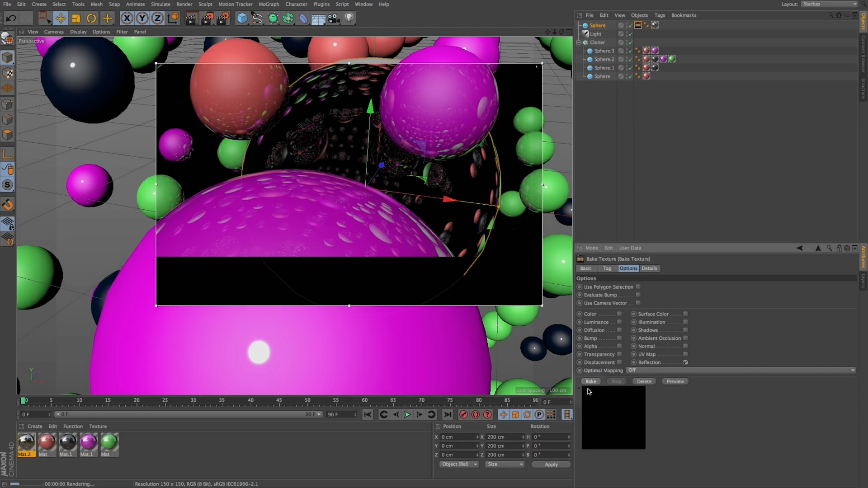Select the Rotate tool

coord(91,18)
